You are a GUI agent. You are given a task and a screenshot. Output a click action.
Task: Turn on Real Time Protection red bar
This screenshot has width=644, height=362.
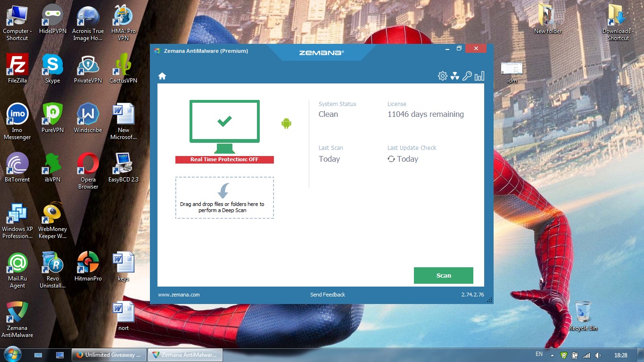pyautogui.click(x=224, y=159)
